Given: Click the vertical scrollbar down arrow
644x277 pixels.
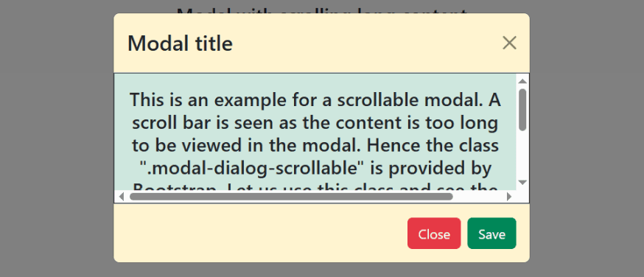Looking at the screenshot, I should tap(522, 182).
